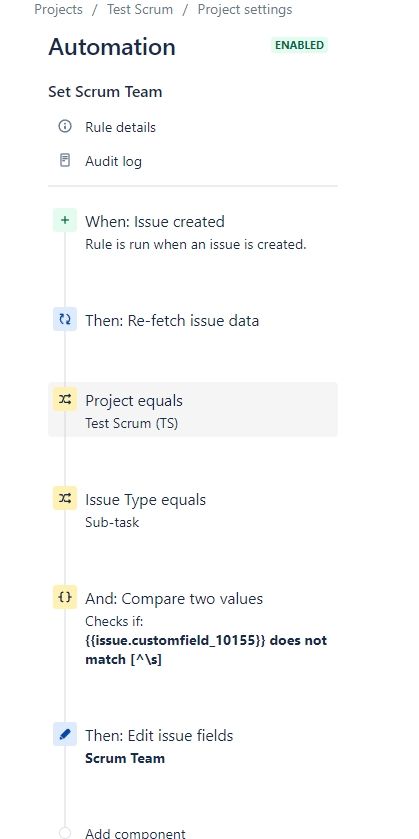
Task: Click the green plus trigger icon
Action: click(x=65, y=220)
